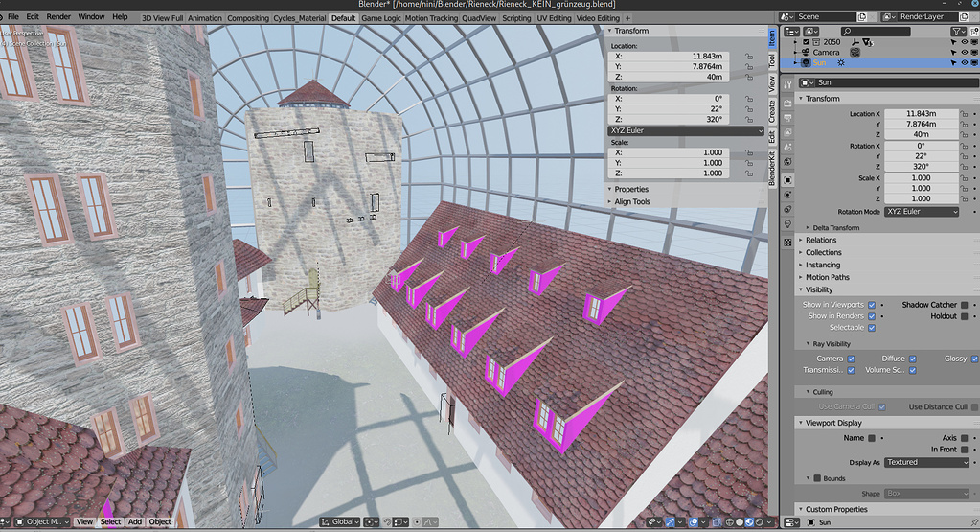Click the Add button in viewport header
This screenshot has height=532, width=980.
[x=135, y=521]
